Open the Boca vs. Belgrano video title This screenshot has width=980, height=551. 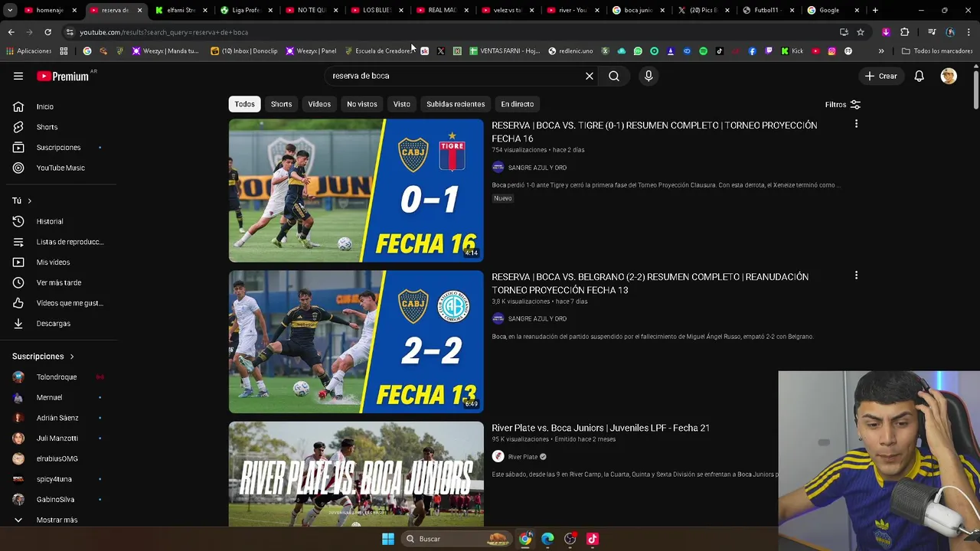click(x=650, y=283)
